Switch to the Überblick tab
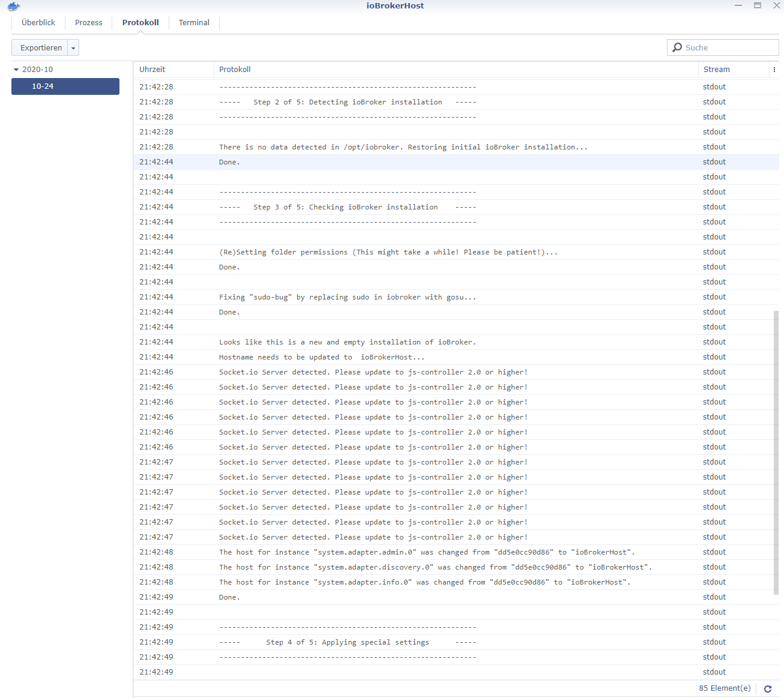 pyautogui.click(x=38, y=23)
